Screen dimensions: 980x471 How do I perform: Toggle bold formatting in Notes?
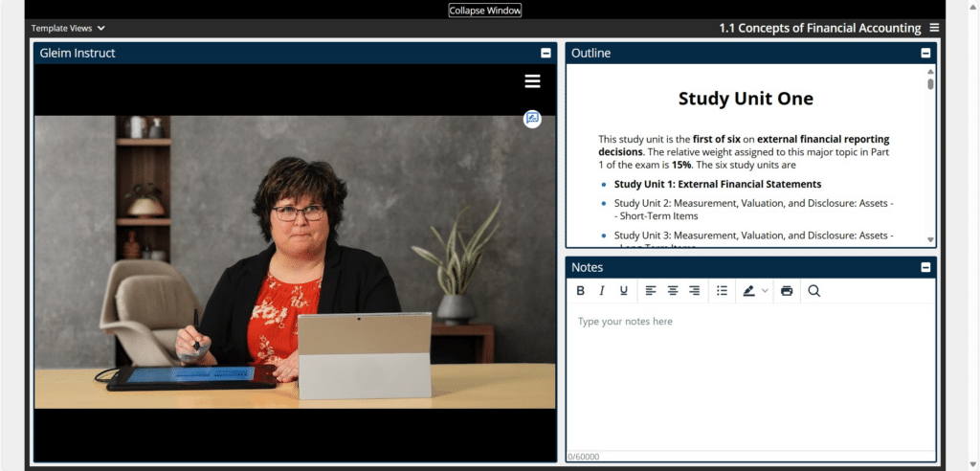click(x=580, y=290)
